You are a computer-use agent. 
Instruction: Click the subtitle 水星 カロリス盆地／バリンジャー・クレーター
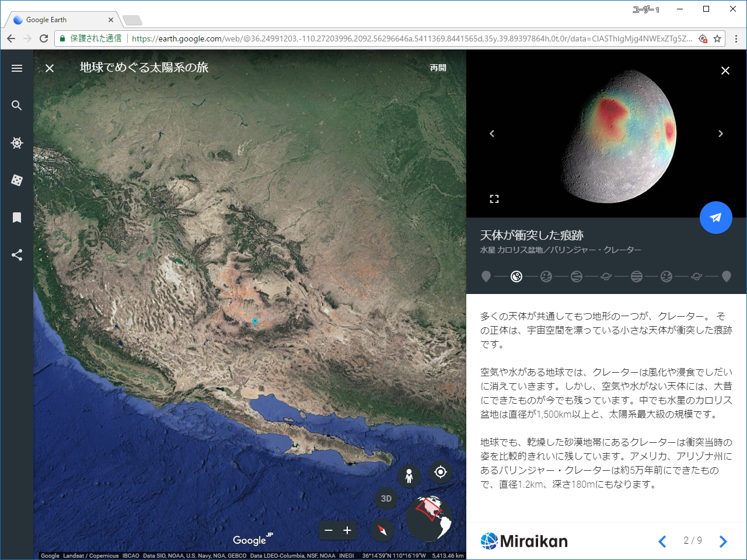point(560,250)
